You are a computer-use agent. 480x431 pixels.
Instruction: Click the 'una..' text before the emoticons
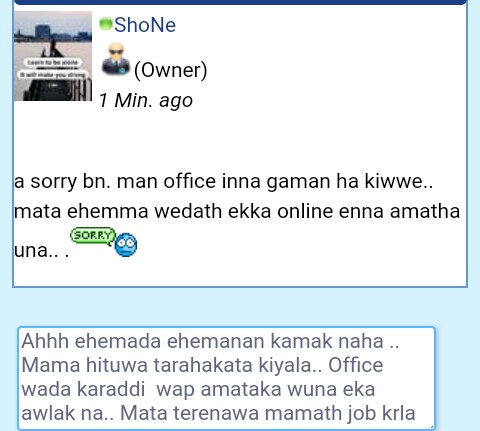click(41, 250)
